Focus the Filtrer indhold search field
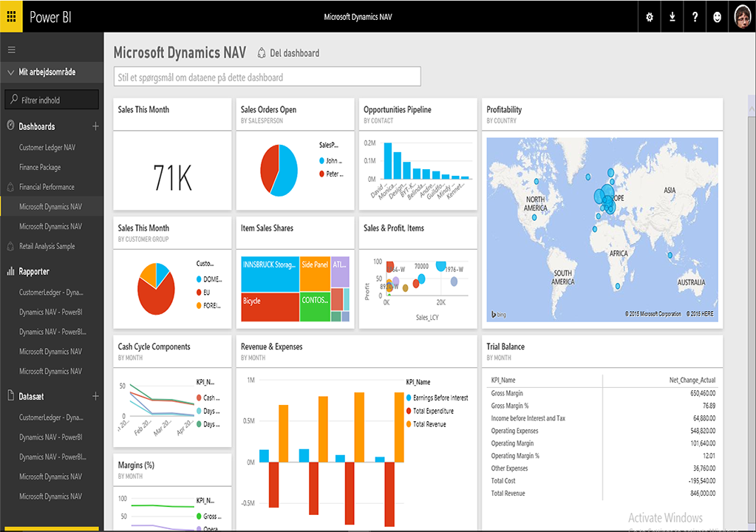 (52, 100)
